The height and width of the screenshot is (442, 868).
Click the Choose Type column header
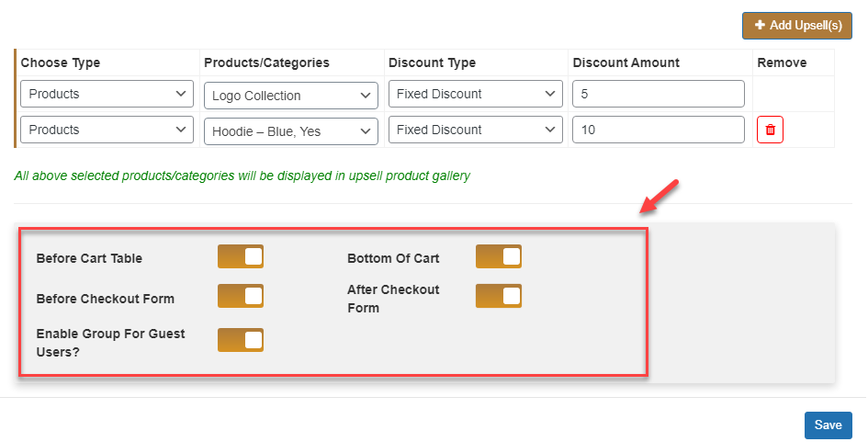pyautogui.click(x=61, y=63)
